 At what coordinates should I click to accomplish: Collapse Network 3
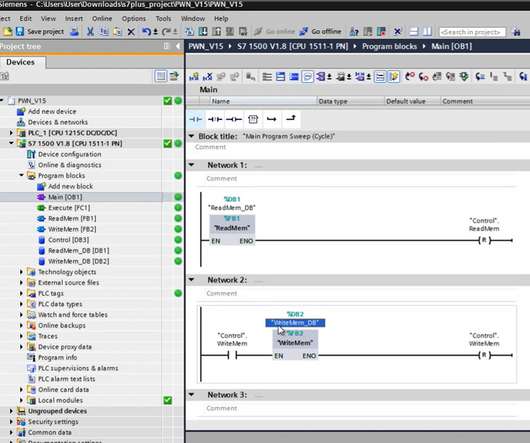[x=191, y=395]
